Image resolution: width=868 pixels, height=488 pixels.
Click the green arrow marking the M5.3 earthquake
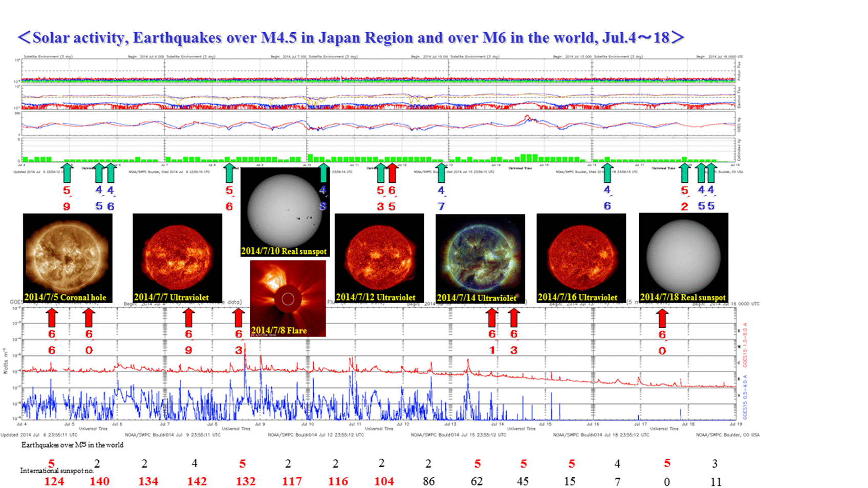tap(380, 173)
